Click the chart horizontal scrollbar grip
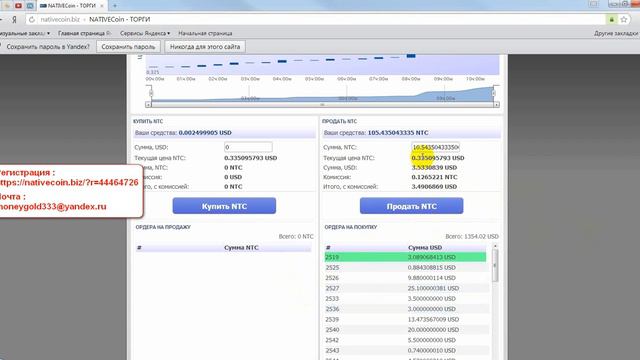 tap(322, 105)
